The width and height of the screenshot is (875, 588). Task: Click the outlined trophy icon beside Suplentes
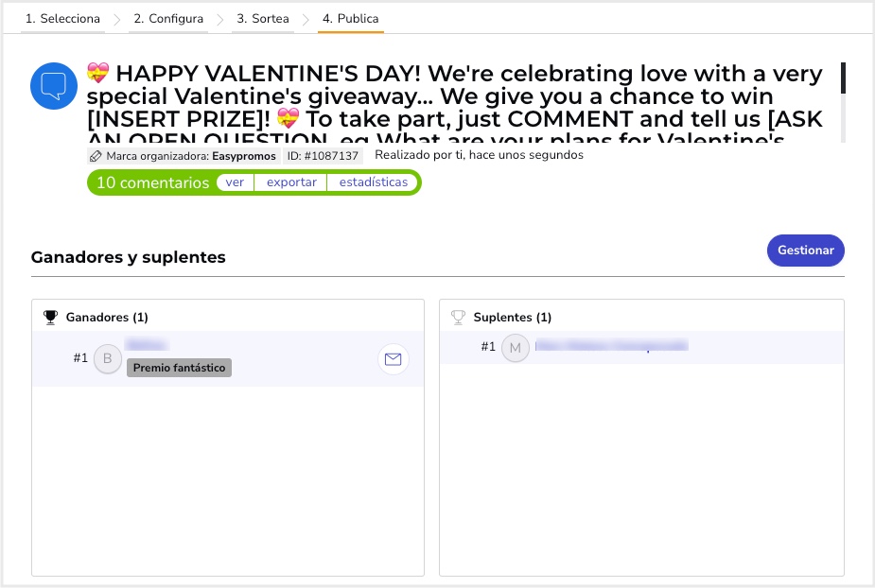(x=458, y=318)
